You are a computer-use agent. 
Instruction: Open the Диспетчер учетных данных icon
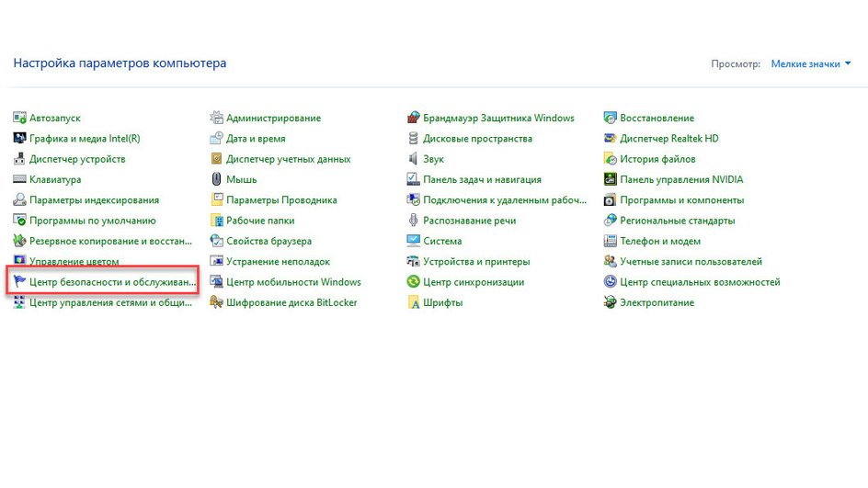[216, 159]
